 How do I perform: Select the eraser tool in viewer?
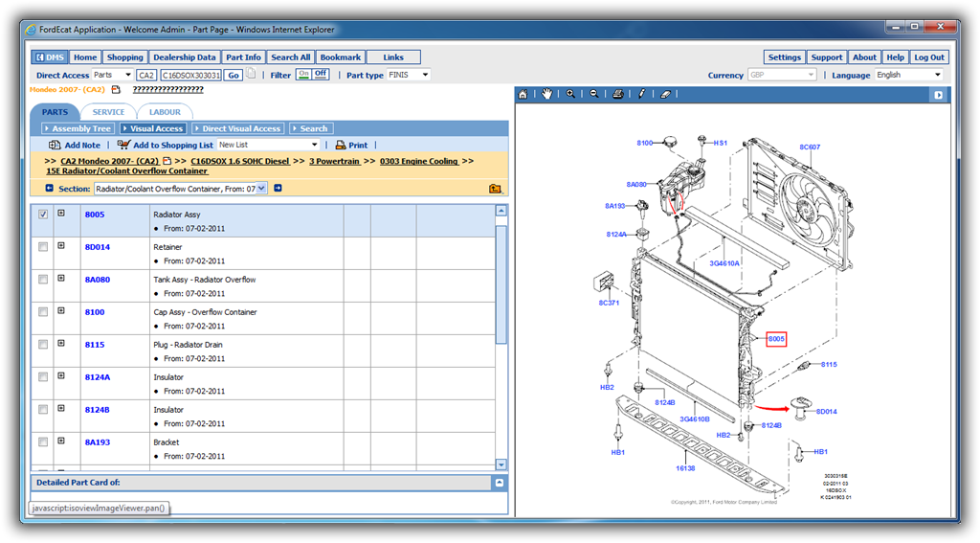(x=665, y=94)
